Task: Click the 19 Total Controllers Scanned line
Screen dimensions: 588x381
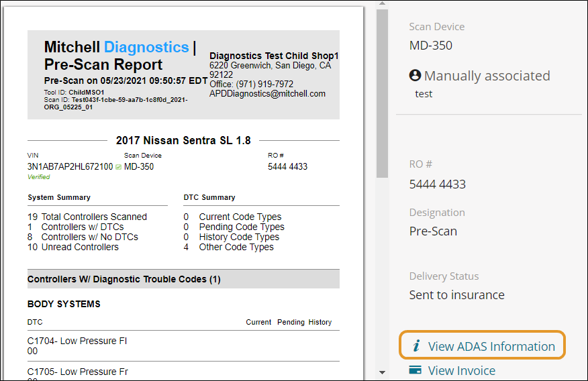Action: (87, 217)
